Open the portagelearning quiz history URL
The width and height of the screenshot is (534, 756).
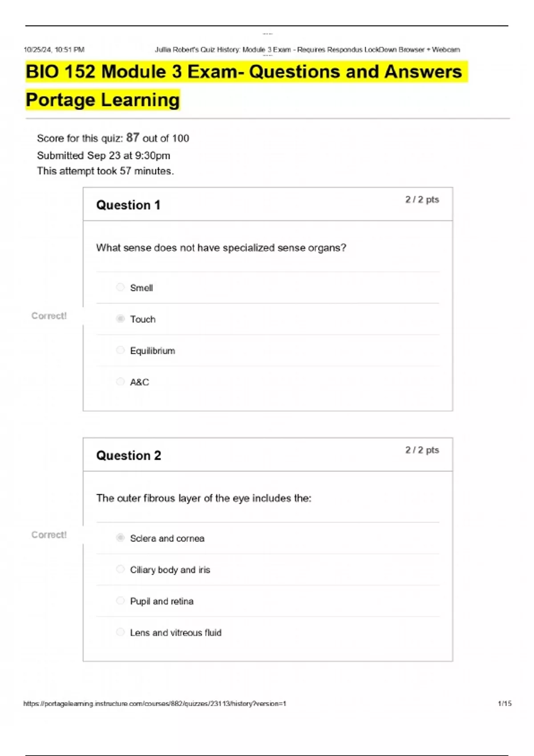point(154,704)
